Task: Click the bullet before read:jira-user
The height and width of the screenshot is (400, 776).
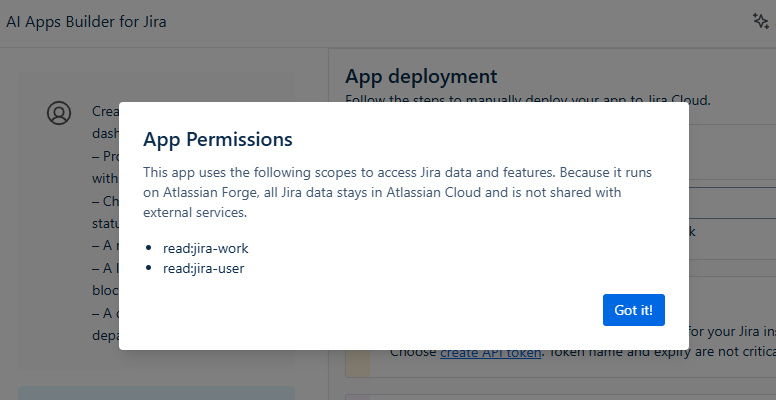Action: click(x=151, y=267)
